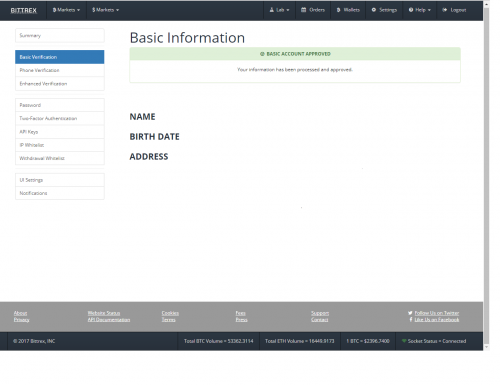Open the API Keys page
The height and width of the screenshot is (385, 500).
(60, 132)
